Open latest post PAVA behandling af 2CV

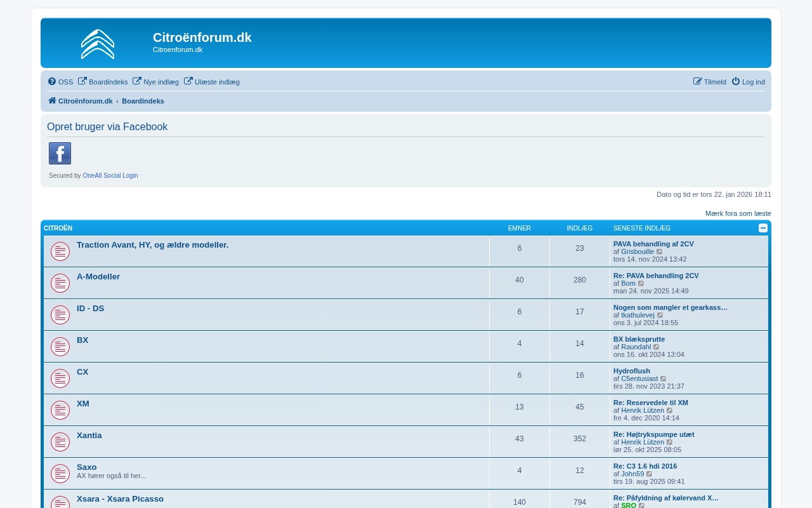(x=653, y=244)
